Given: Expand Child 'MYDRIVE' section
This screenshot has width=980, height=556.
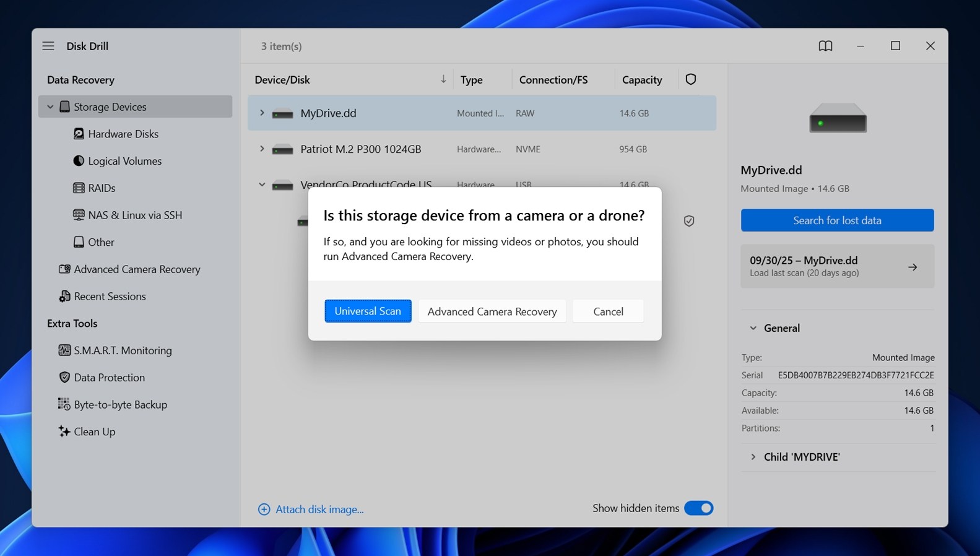Looking at the screenshot, I should tap(753, 457).
